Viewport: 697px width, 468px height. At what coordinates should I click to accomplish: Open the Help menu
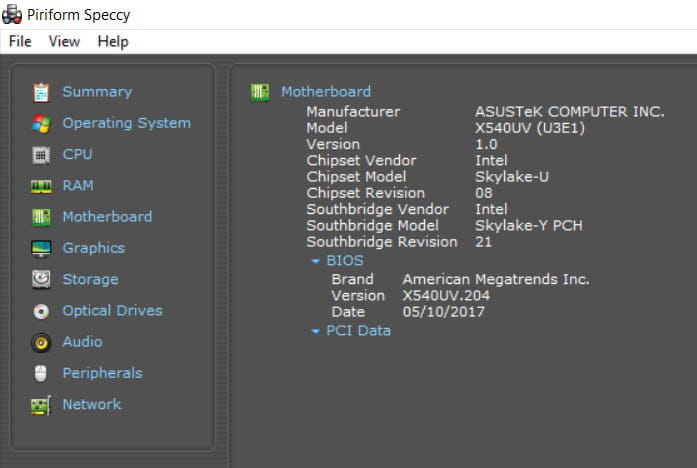click(113, 41)
